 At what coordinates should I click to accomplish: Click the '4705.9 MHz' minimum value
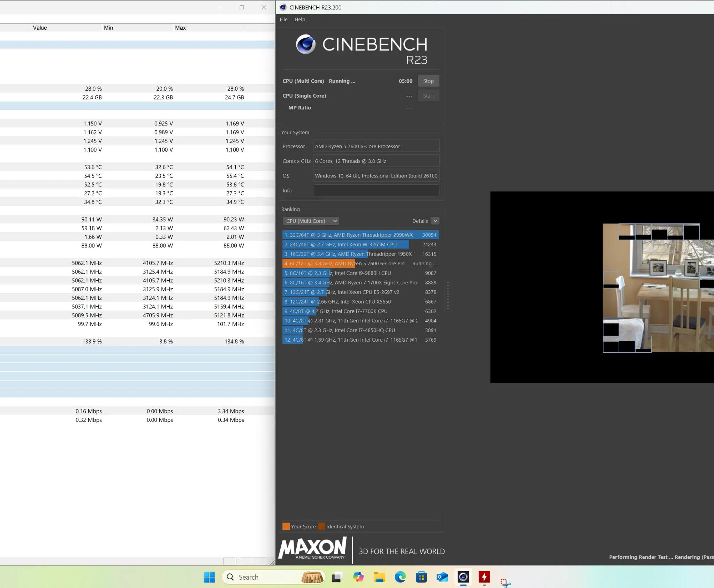click(158, 315)
